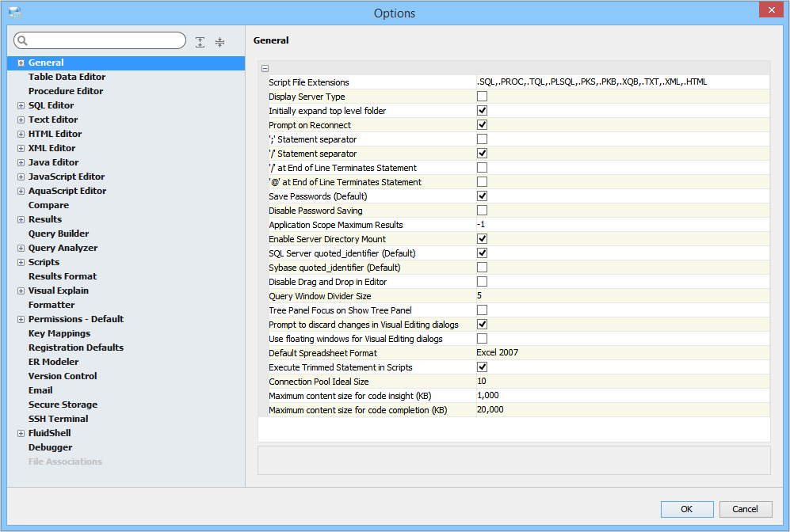This screenshot has width=790, height=532.
Task: Open the Default Spreadsheet Format value dropdown
Action: coord(621,353)
